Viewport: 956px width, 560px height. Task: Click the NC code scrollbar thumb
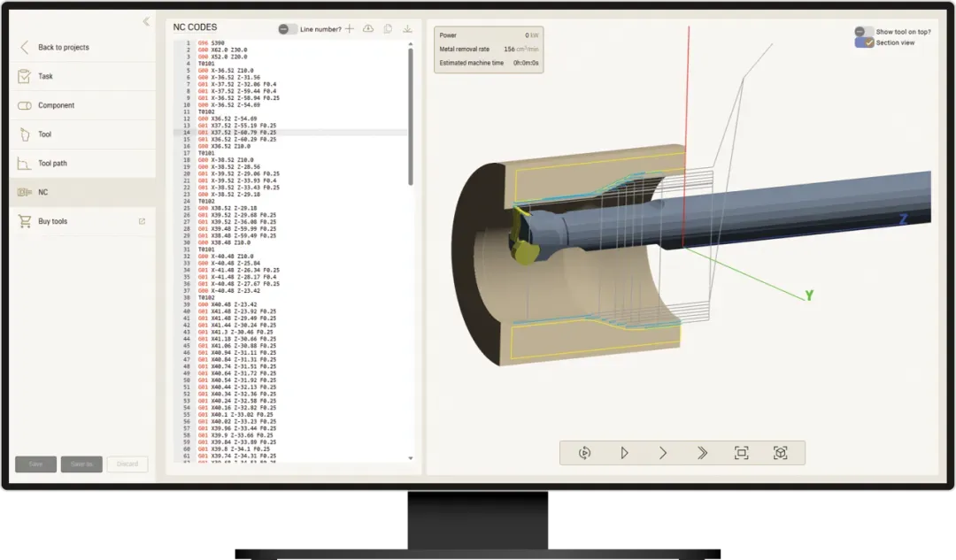[x=411, y=117]
